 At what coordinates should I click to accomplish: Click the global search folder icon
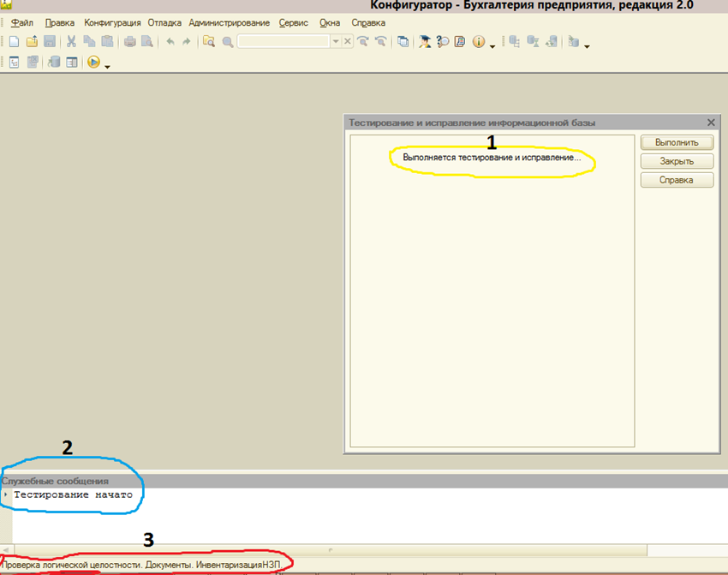point(208,41)
